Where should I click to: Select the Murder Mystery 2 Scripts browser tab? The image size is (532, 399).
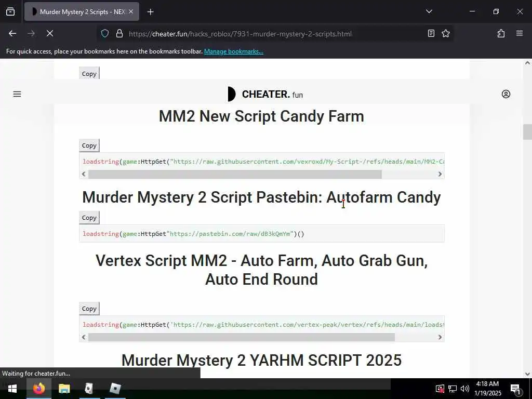click(x=82, y=12)
